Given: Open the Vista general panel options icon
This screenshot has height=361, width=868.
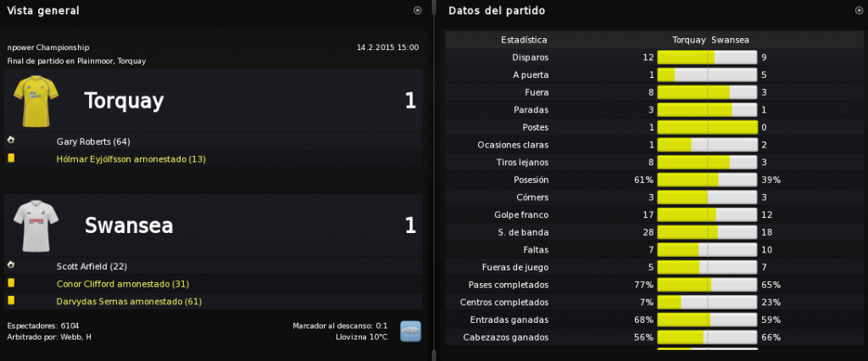Looking at the screenshot, I should [x=417, y=10].
